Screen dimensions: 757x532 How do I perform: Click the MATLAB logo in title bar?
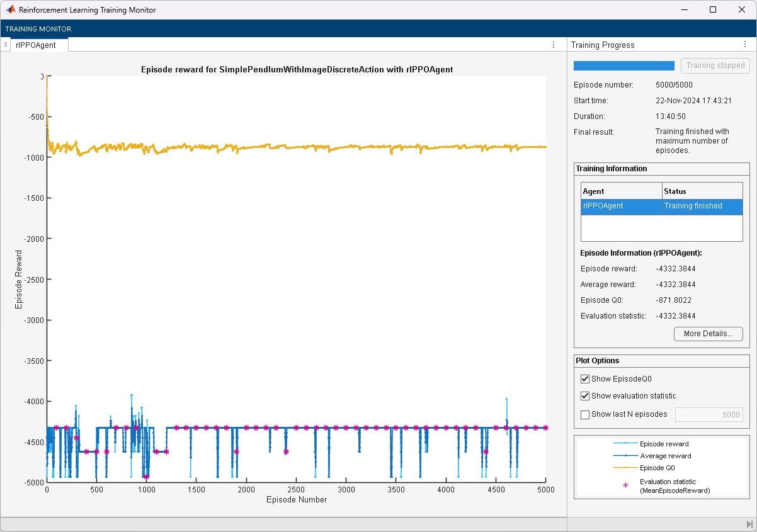10,10
